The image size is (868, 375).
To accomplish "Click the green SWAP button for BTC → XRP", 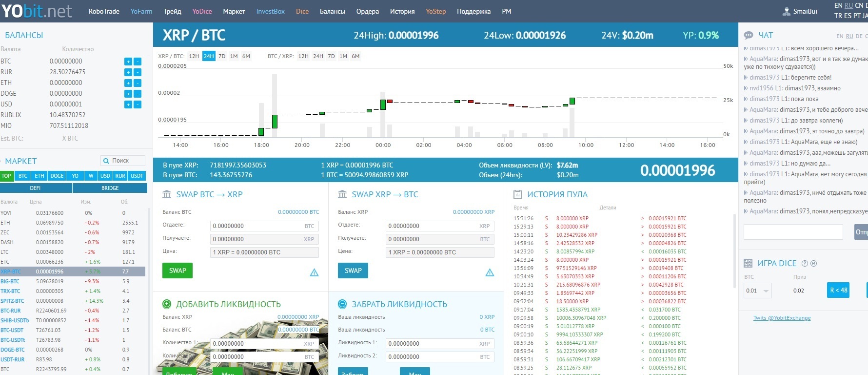I will 178,271.
